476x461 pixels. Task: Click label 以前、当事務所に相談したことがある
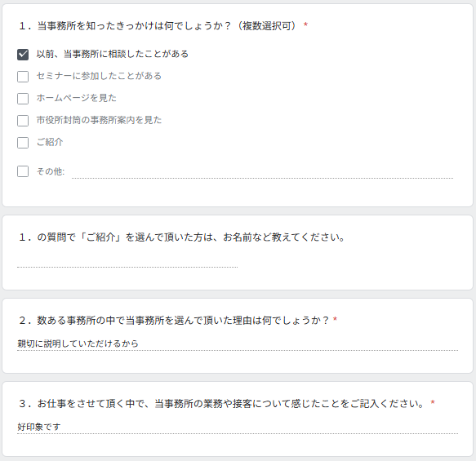pos(113,54)
